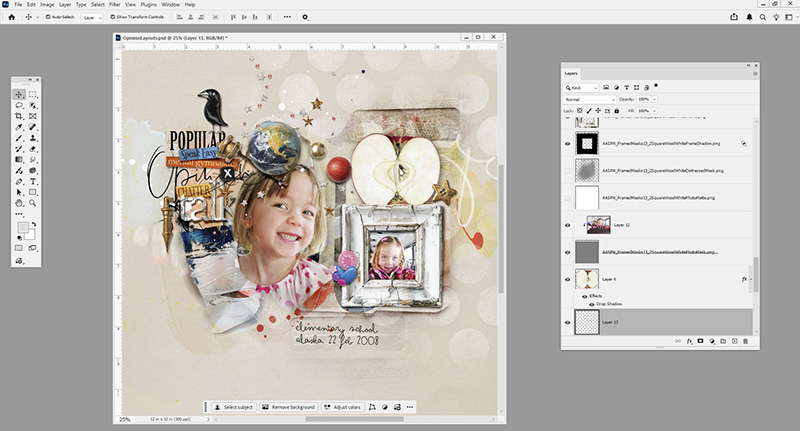Select the Pen tool
This screenshot has width=800, height=431.
click(x=19, y=182)
